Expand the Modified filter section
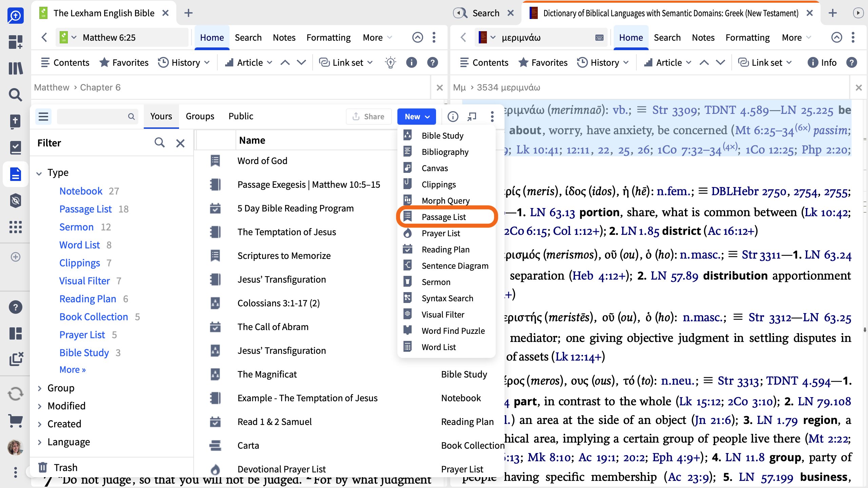The image size is (868, 488). [x=39, y=406]
